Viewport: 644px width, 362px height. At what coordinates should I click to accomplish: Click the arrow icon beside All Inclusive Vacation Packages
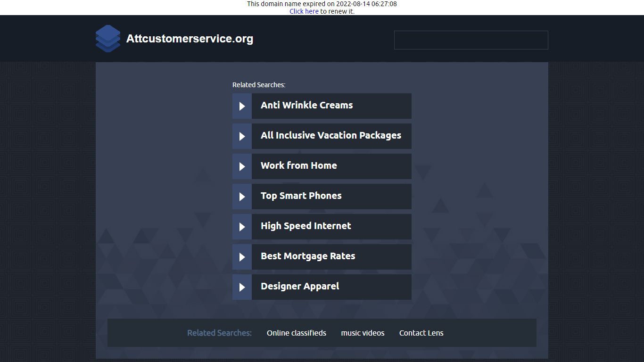pyautogui.click(x=242, y=136)
